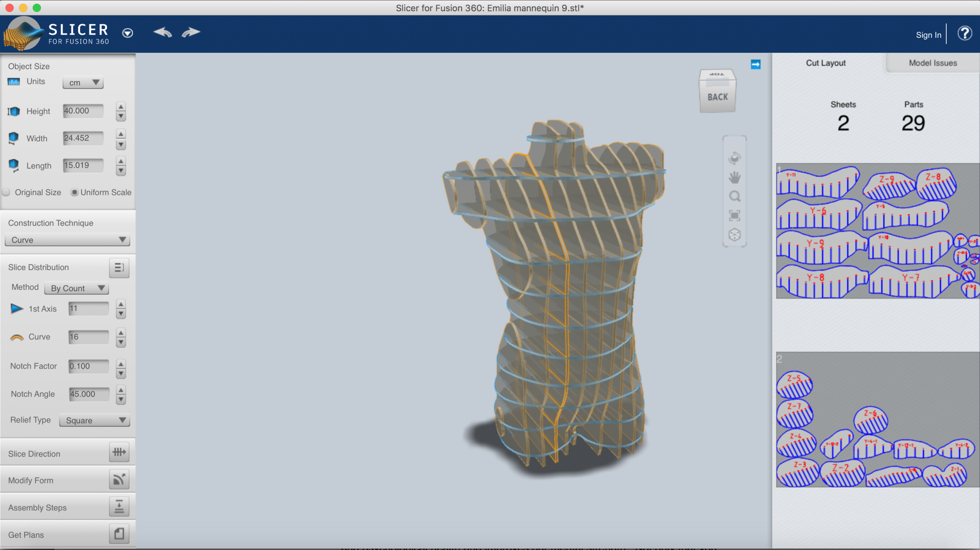Click the Assembly Steps icon button
Viewport: 980px width, 550px height.
coord(119,507)
